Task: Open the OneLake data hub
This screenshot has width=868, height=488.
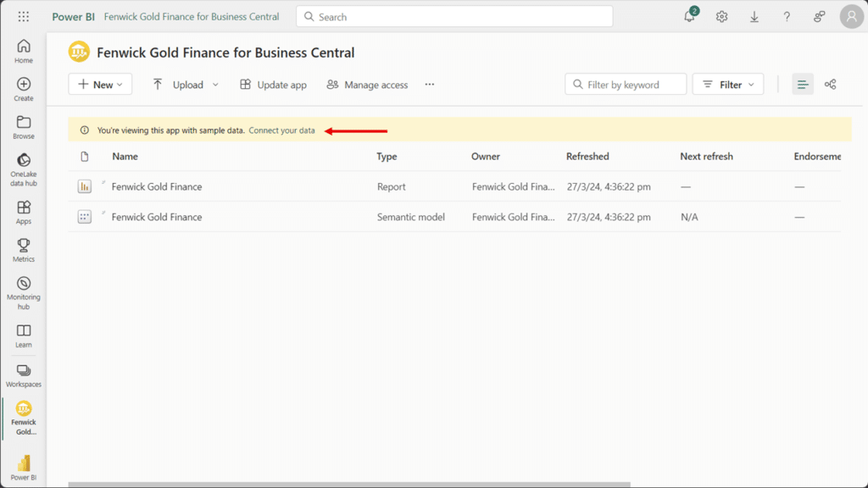Action: click(x=23, y=169)
